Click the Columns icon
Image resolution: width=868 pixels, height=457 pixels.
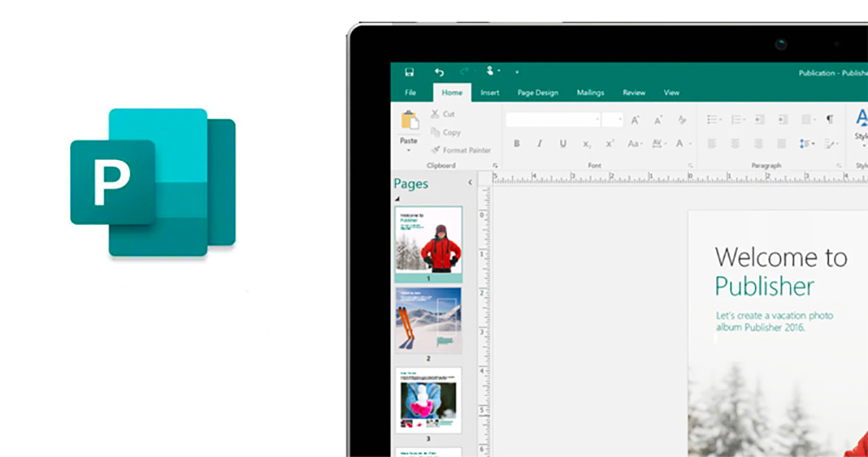coord(806,120)
